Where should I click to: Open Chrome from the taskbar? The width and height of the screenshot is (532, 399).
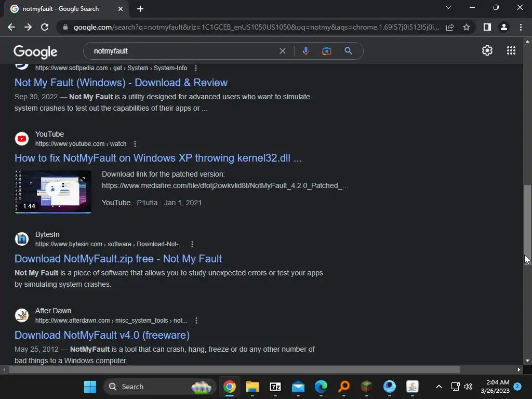(x=229, y=387)
